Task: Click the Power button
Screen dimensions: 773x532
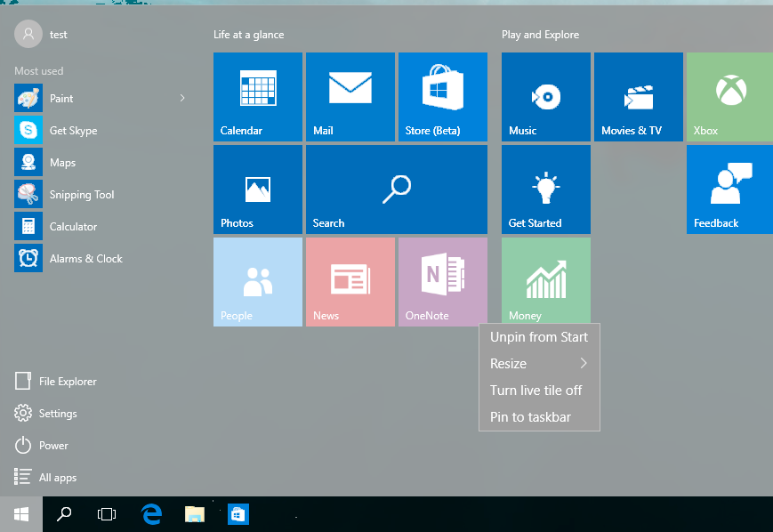Action: click(x=42, y=445)
